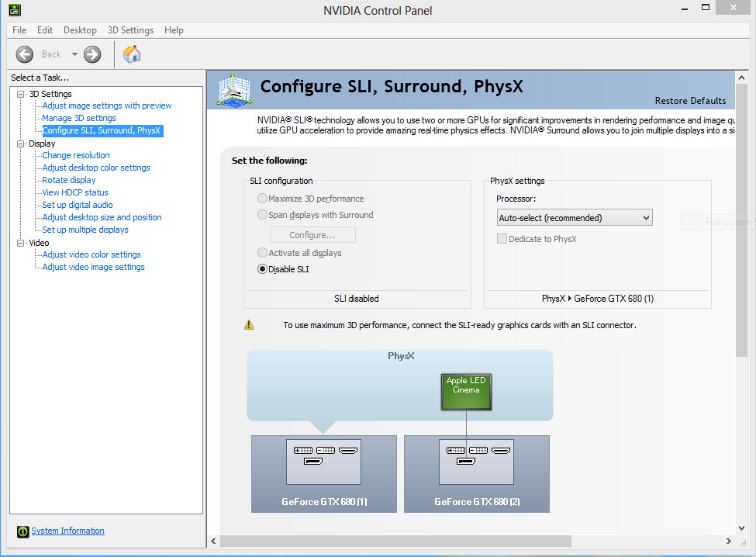This screenshot has width=756, height=557.
Task: Open the Help menu
Action: point(174,30)
